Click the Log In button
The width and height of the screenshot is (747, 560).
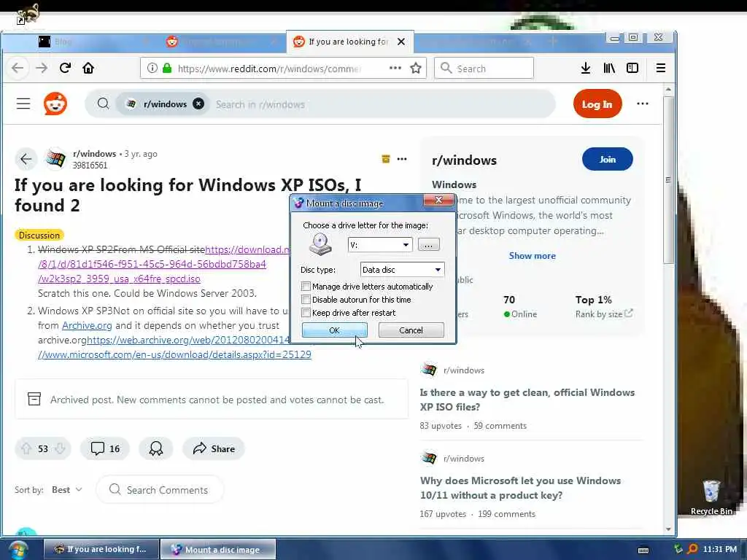point(597,104)
